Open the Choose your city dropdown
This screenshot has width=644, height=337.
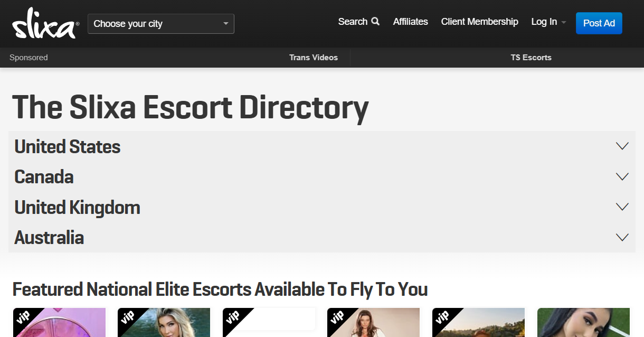click(161, 24)
